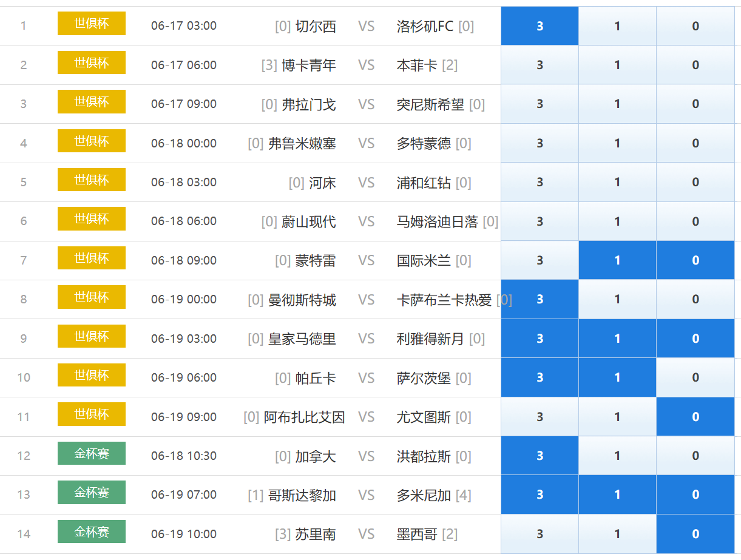Select 3 for 阿布扎比艾因 vs 尤文图斯
The width and height of the screenshot is (741, 560).
coord(540,417)
